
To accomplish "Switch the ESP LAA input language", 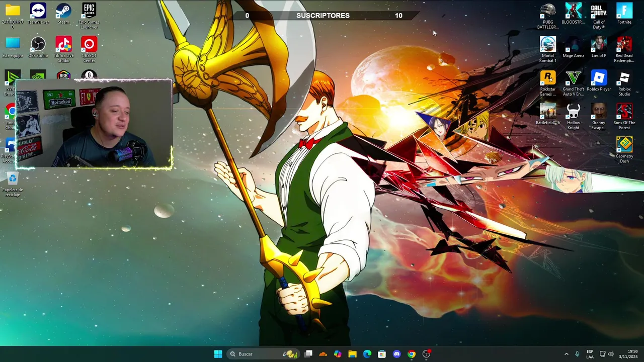I will pos(590,354).
